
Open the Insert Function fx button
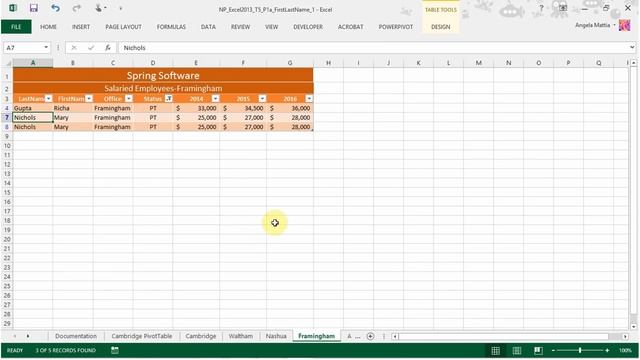click(108, 48)
